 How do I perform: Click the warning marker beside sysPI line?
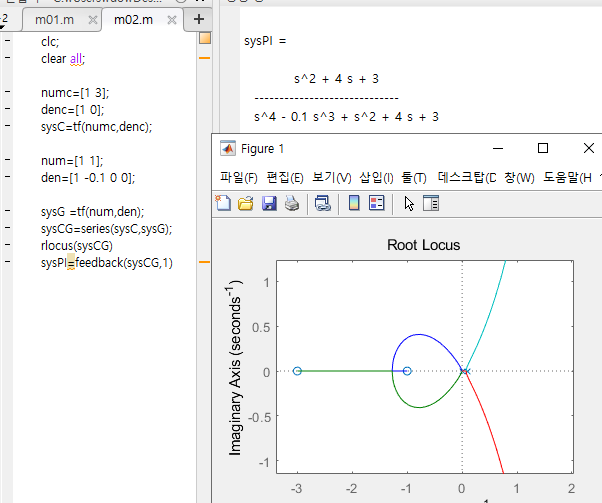205,262
